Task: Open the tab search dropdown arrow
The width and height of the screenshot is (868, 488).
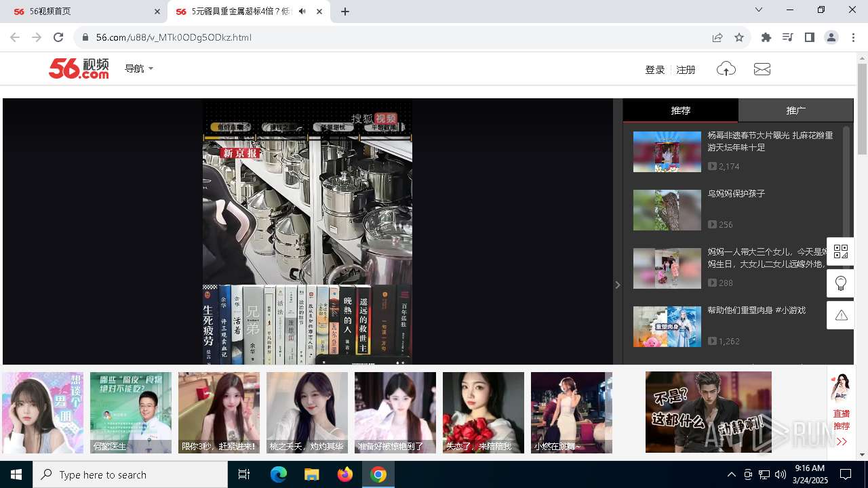Action: coord(759,9)
